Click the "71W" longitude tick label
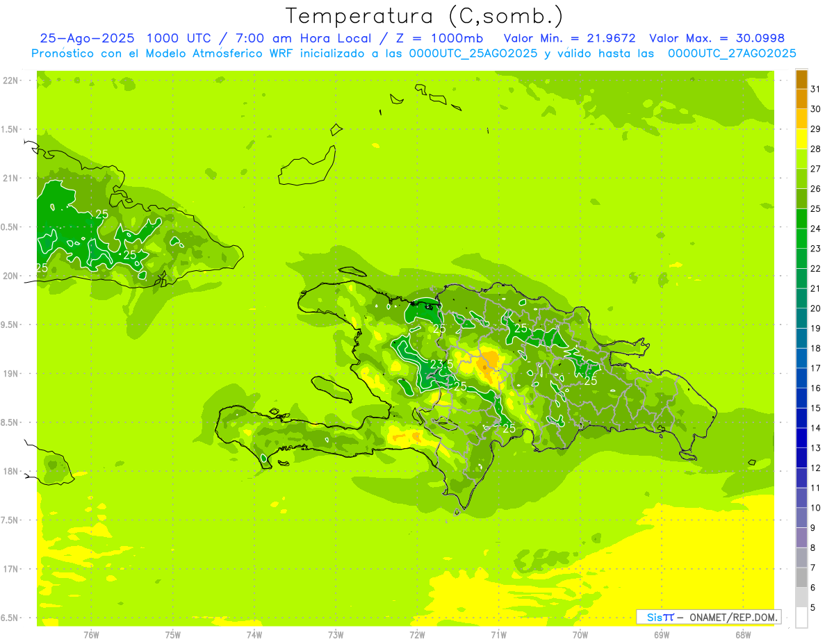This screenshot has width=834, height=644. tap(498, 634)
